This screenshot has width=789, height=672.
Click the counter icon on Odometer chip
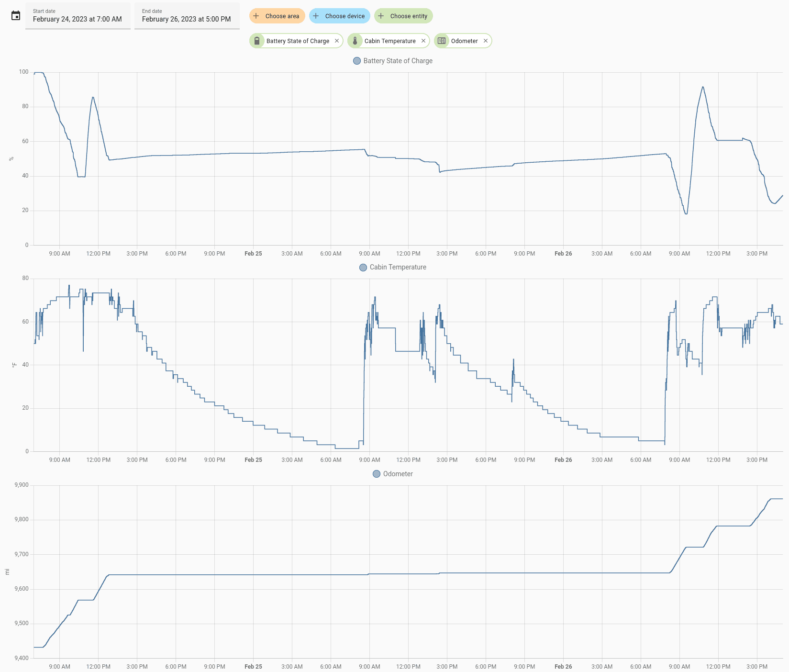442,41
